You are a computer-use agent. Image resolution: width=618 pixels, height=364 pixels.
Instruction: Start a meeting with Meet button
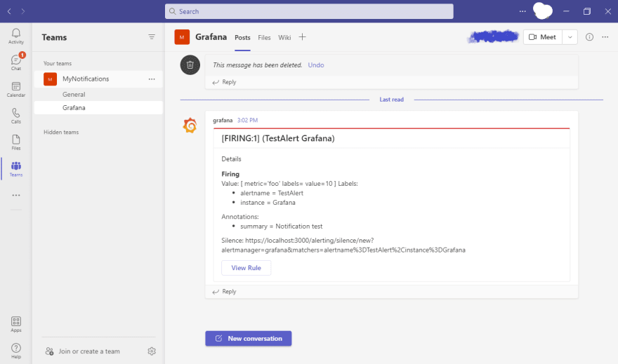tap(543, 37)
